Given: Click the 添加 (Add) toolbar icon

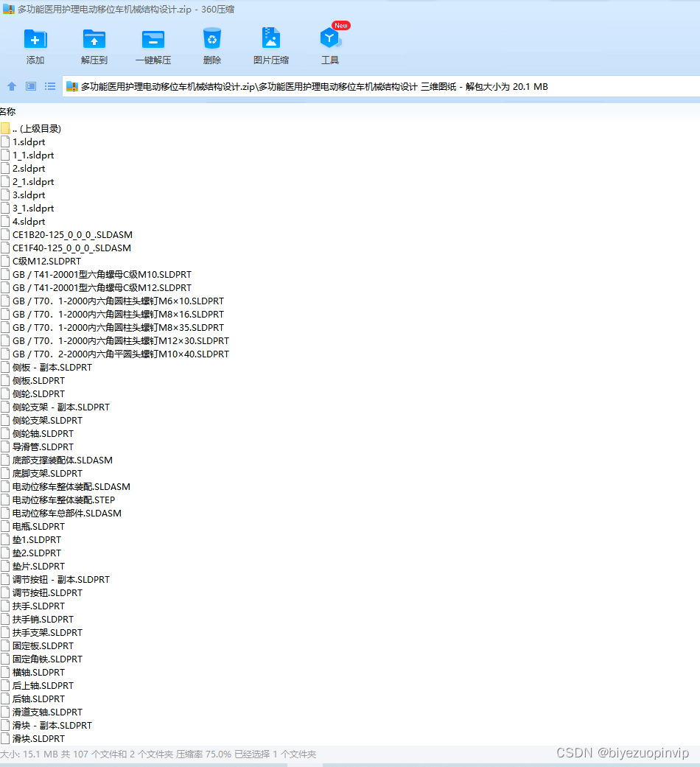Looking at the screenshot, I should point(35,39).
